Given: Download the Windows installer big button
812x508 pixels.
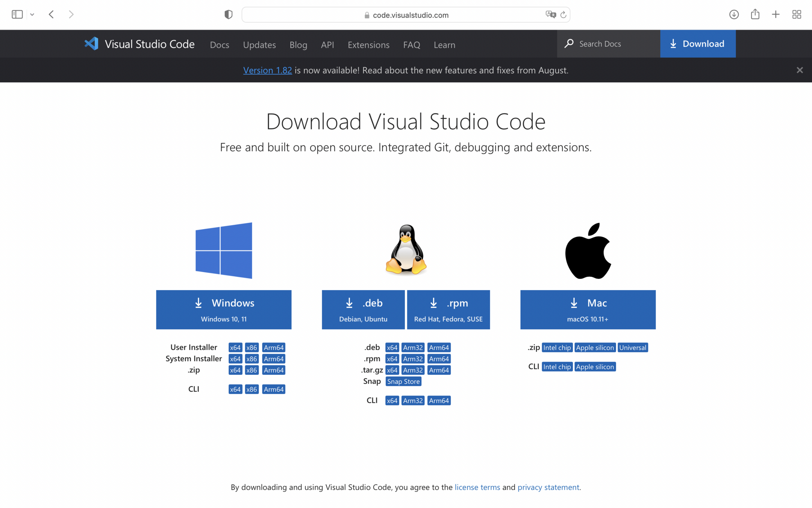Looking at the screenshot, I should (224, 309).
